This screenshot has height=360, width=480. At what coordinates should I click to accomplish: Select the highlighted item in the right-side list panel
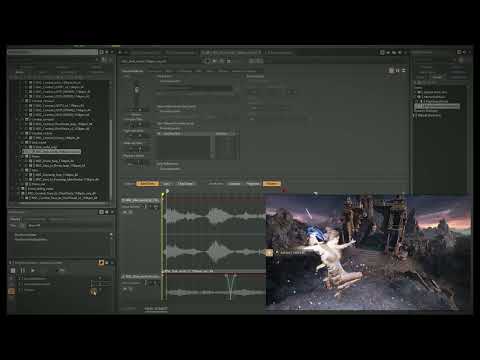(x=437, y=106)
